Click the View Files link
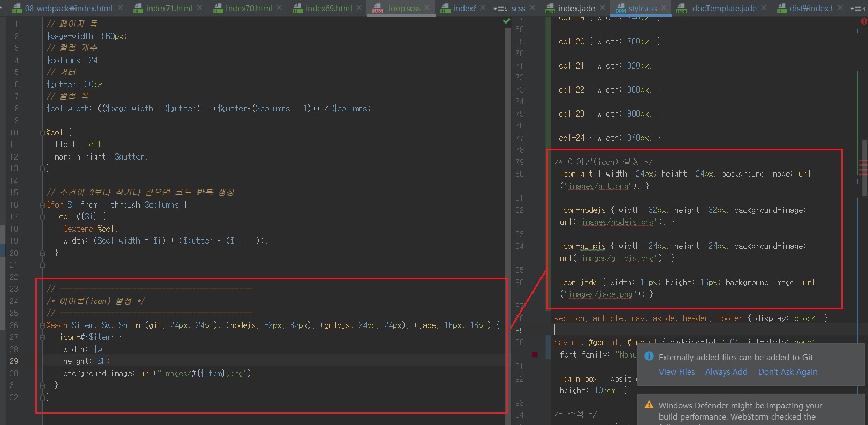The height and width of the screenshot is (425, 868). pos(676,372)
